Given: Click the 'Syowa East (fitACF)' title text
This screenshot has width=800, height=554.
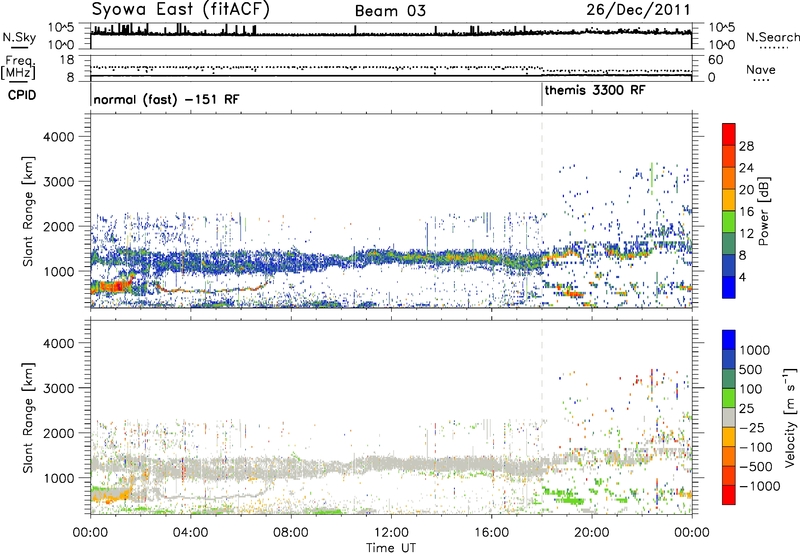Looking at the screenshot, I should tap(180, 9).
